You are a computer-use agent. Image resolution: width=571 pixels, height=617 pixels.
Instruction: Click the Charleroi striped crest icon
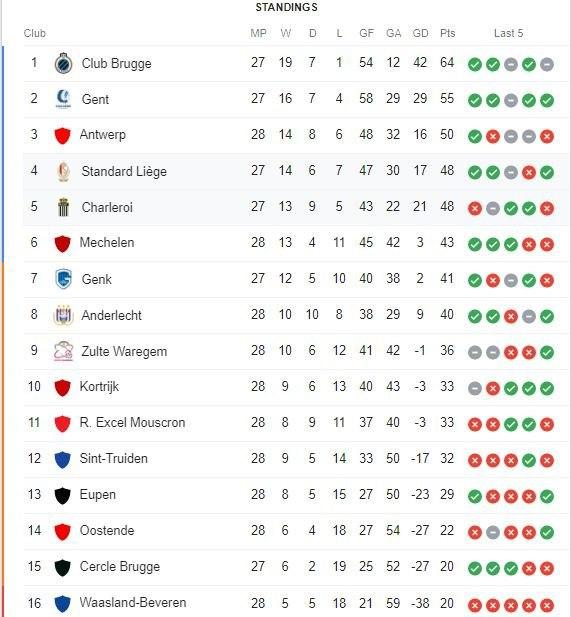coord(63,207)
